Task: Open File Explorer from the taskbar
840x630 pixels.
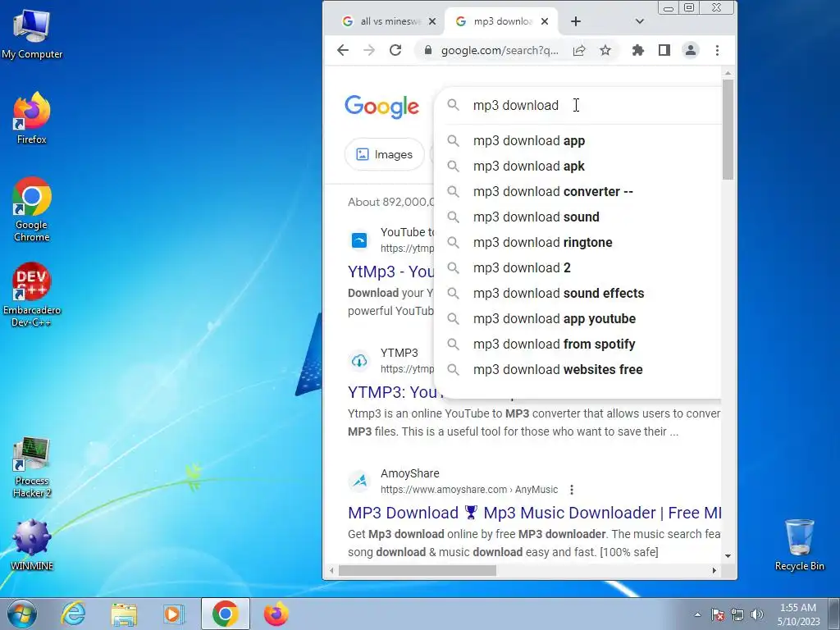Action: tap(124, 614)
